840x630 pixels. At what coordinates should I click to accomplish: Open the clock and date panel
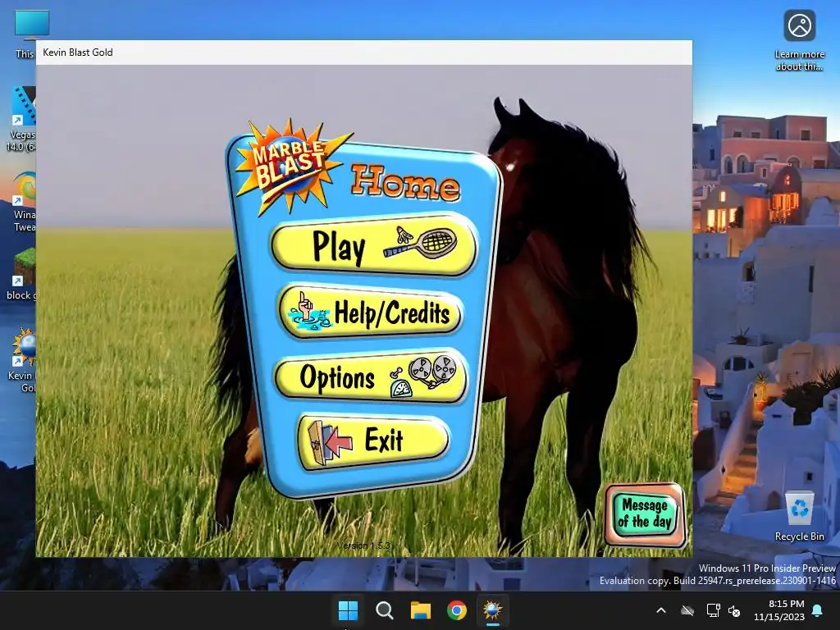779,610
